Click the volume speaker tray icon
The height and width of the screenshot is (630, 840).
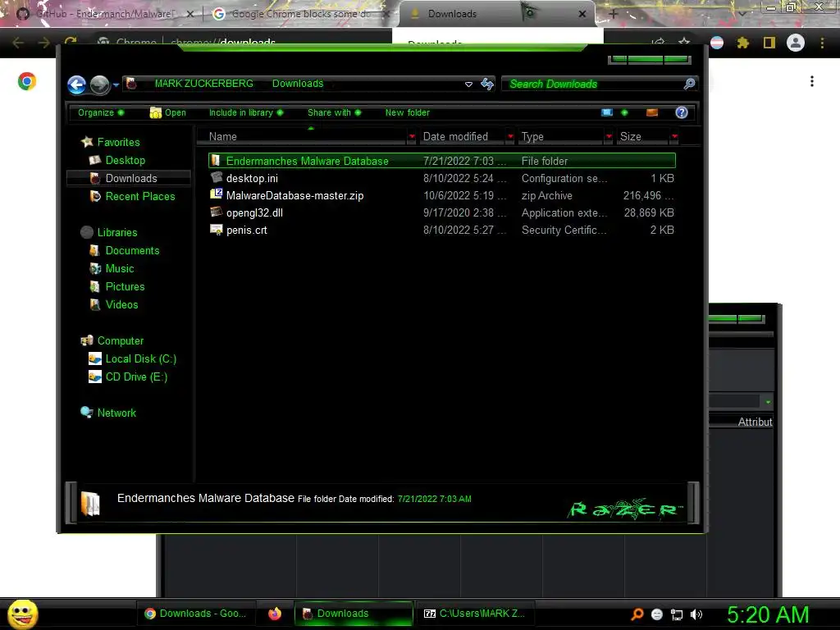[696, 614]
